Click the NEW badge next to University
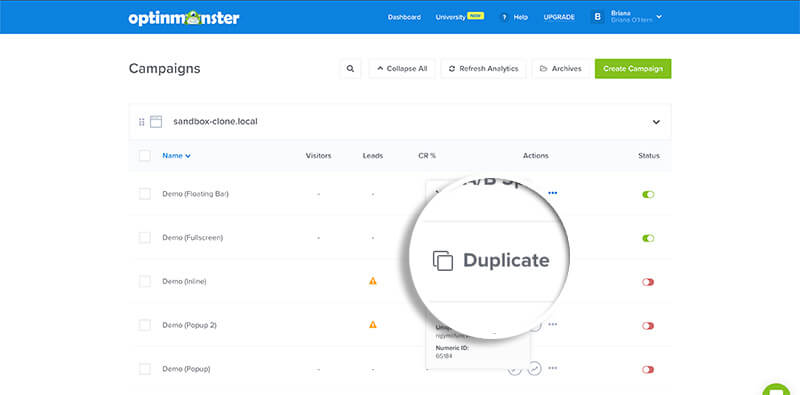Viewport: 800px width, 395px height. [476, 16]
